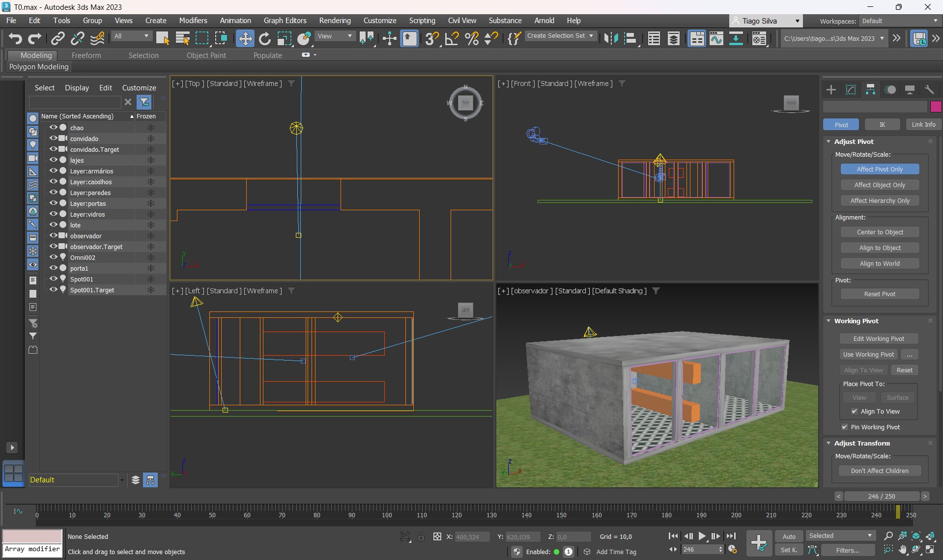This screenshot has width=943, height=560.
Task: Switch to the Freeform ribbon tab
Action: click(86, 56)
